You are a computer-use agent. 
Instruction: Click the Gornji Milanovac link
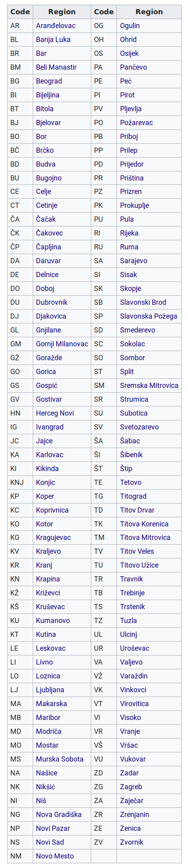coord(62,344)
